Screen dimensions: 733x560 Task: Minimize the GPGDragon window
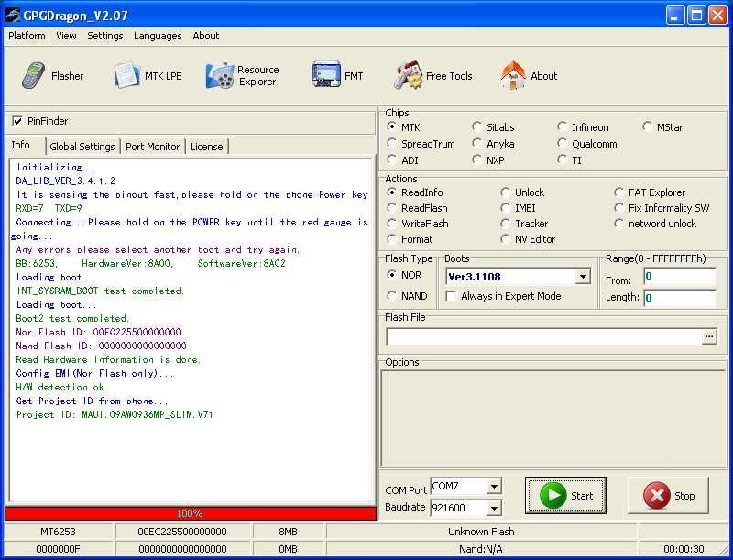tap(674, 16)
